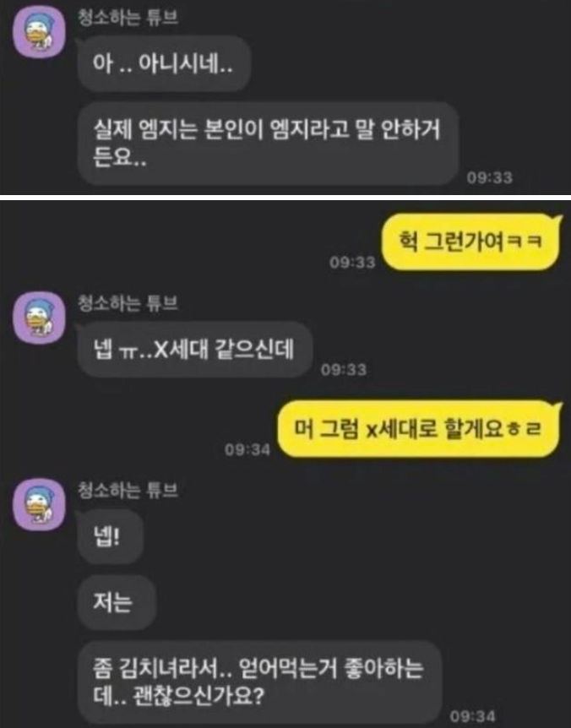Select the '좀 김치녀라서..' message bubble
Viewport: 571px width, 728px height.
coord(258,682)
